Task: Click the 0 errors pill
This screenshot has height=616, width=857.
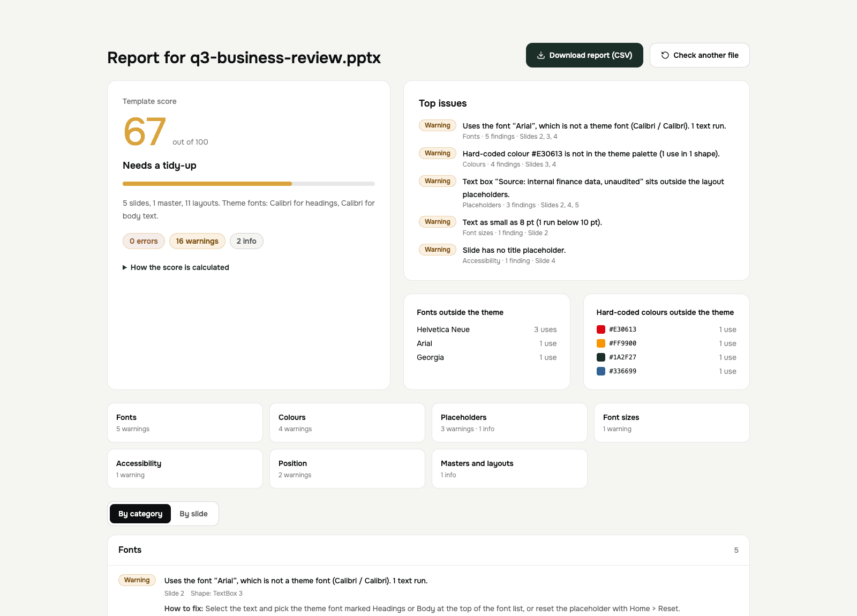Action: [144, 241]
